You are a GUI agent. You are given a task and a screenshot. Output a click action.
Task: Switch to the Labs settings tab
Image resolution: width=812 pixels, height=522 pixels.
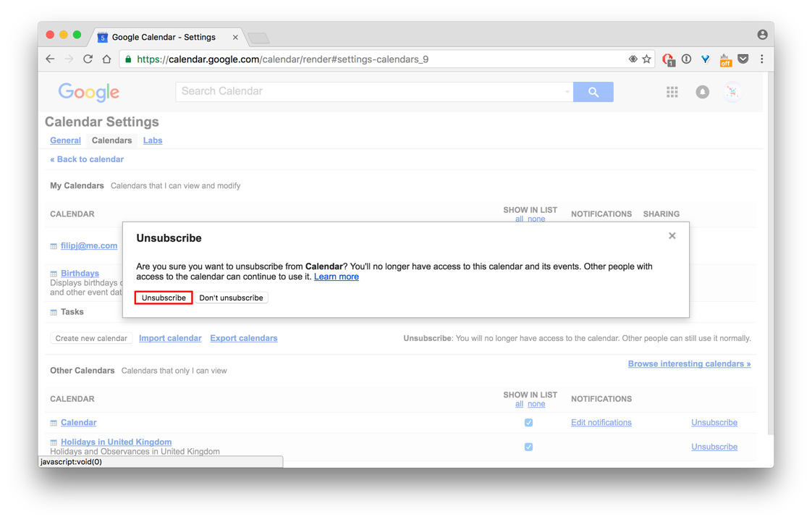click(x=153, y=140)
